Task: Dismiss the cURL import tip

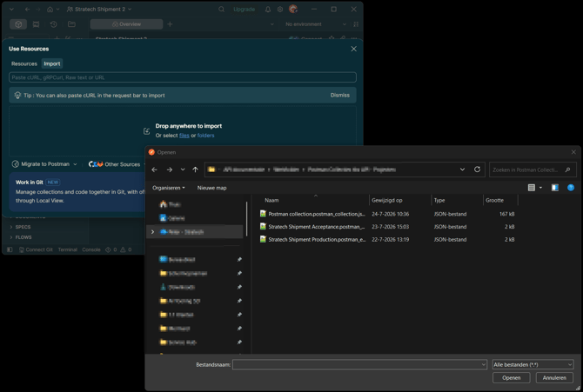Action: pyautogui.click(x=340, y=95)
